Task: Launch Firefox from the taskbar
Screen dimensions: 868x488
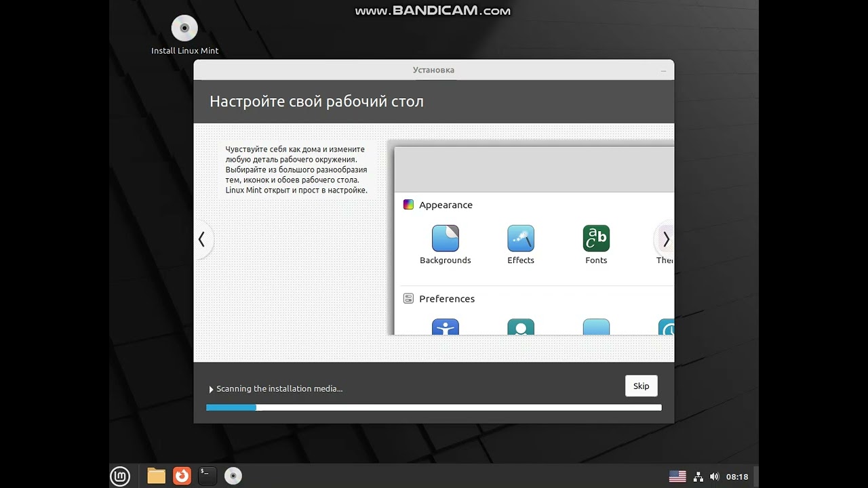Action: 182,476
